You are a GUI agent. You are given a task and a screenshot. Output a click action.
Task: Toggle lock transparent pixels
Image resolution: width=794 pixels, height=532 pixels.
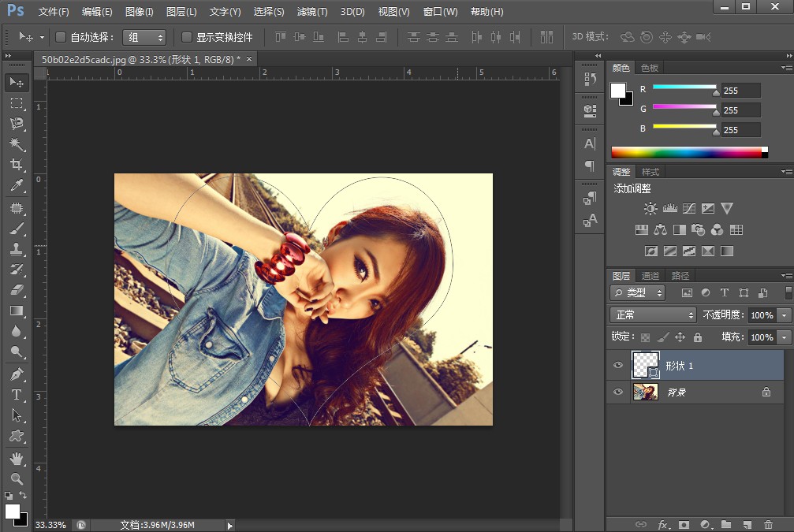(645, 337)
